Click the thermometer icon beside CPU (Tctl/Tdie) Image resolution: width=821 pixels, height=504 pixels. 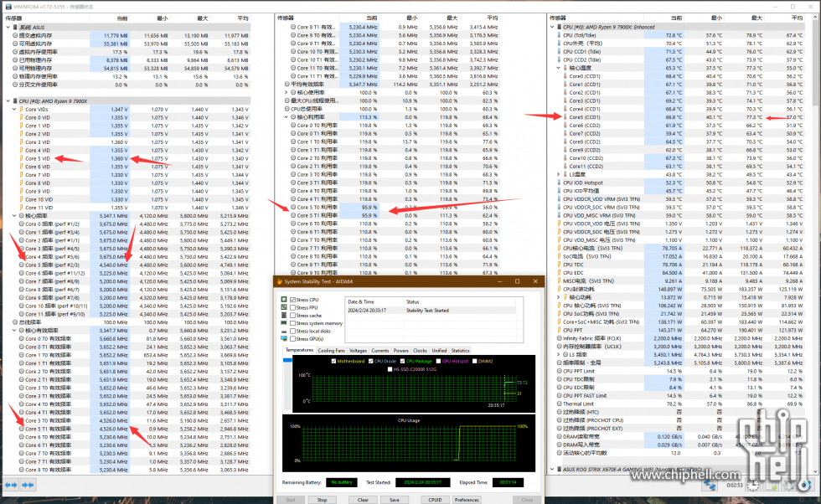click(x=560, y=35)
